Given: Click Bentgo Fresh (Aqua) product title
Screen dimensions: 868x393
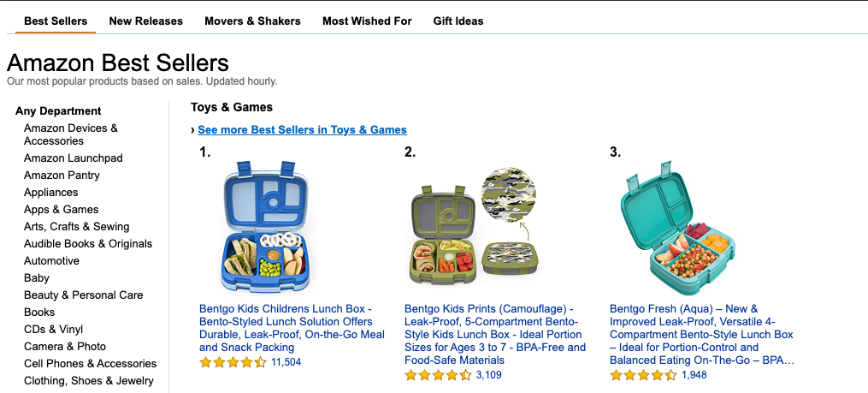Looking at the screenshot, I should coord(701,334).
